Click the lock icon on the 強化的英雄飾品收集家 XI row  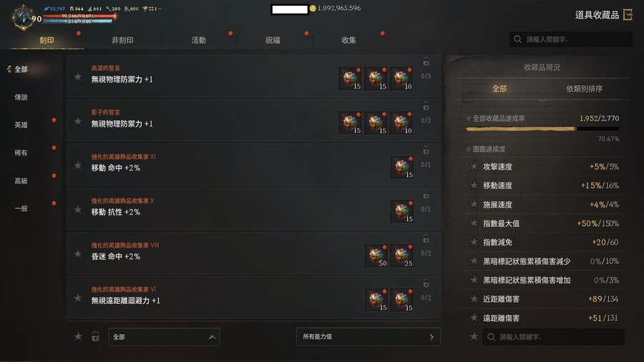(426, 151)
